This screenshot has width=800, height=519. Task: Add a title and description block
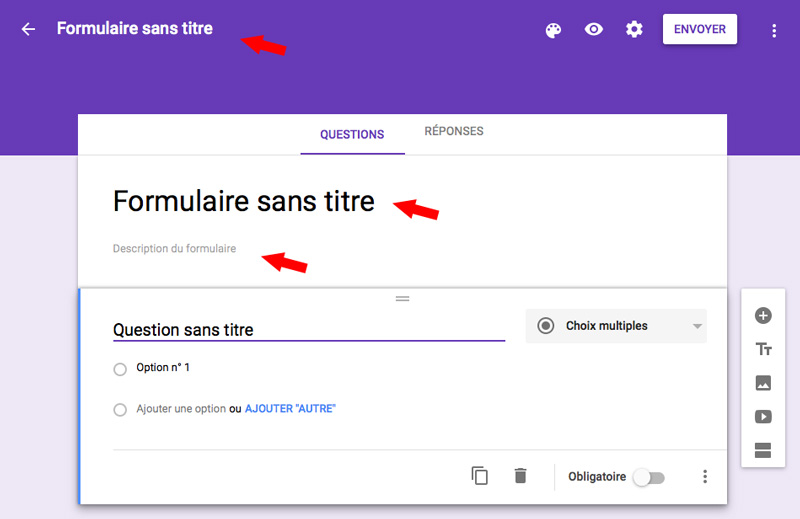pos(763,349)
